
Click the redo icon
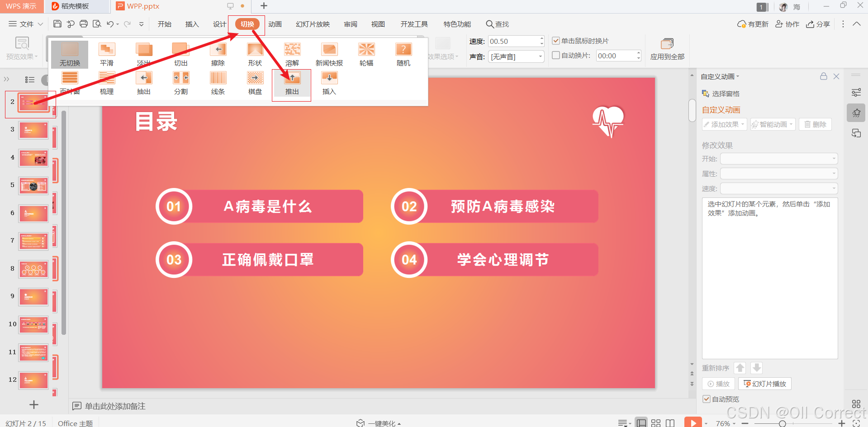pos(128,24)
